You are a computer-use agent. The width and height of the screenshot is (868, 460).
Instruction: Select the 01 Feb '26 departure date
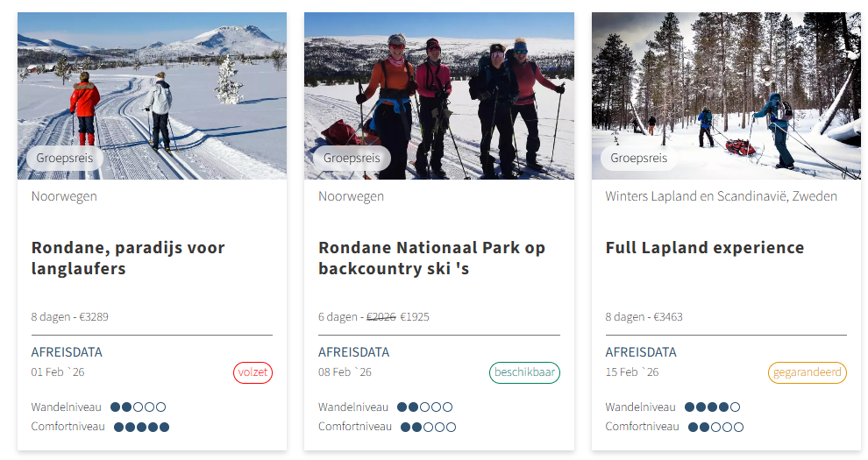(58, 372)
